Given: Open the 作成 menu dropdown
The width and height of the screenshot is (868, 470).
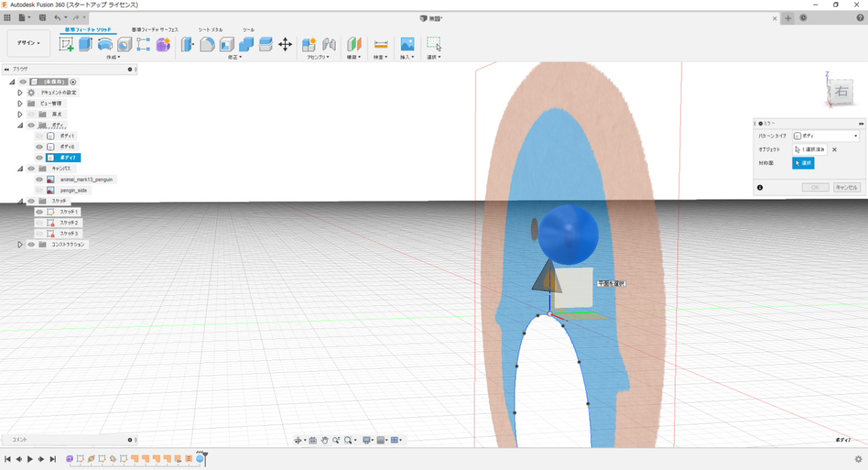Looking at the screenshot, I should click(x=113, y=57).
